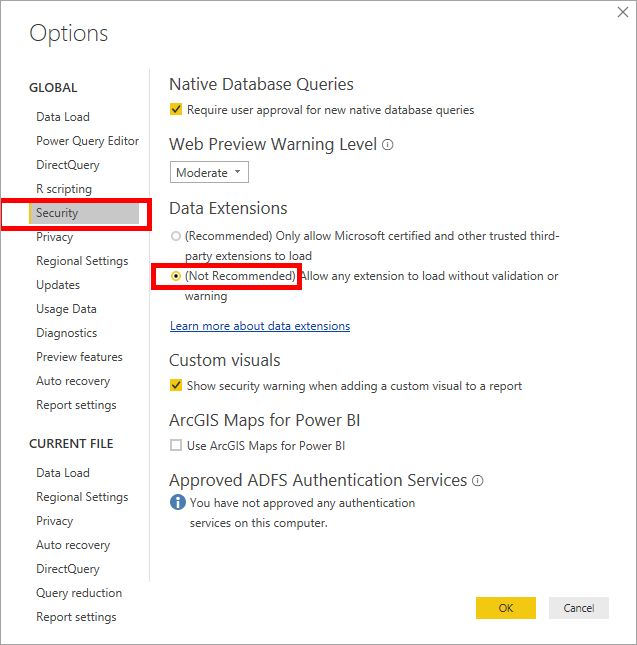Open Power Query Editor settings
The height and width of the screenshot is (645, 637).
(87, 141)
